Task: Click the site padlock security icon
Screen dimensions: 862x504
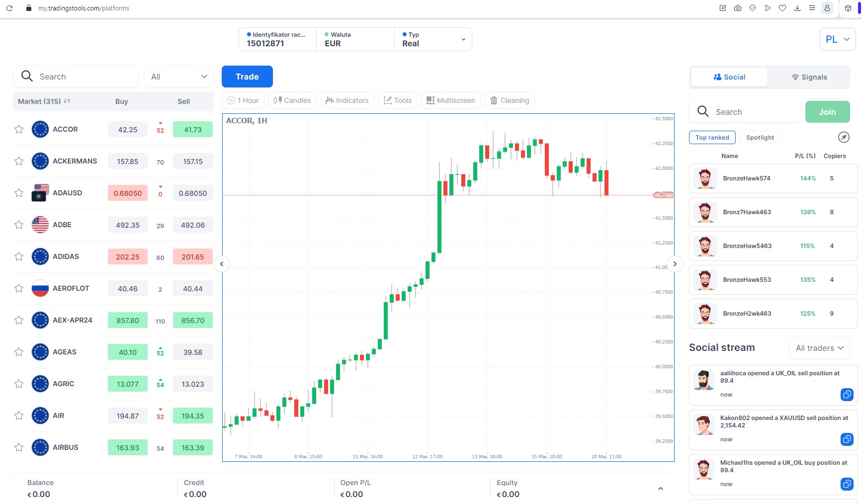Action: click(29, 8)
